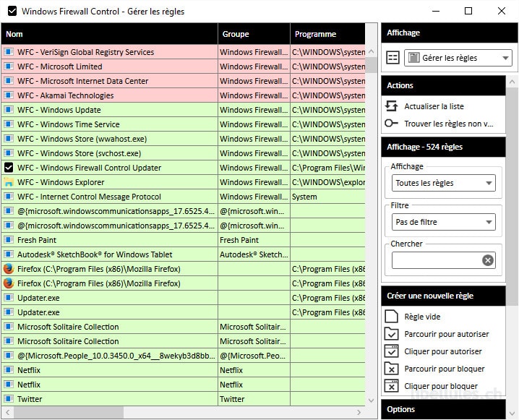The image size is (519, 420).
Task: Click the Parcourir pour autoriser checkmark icon
Action: tap(391, 334)
